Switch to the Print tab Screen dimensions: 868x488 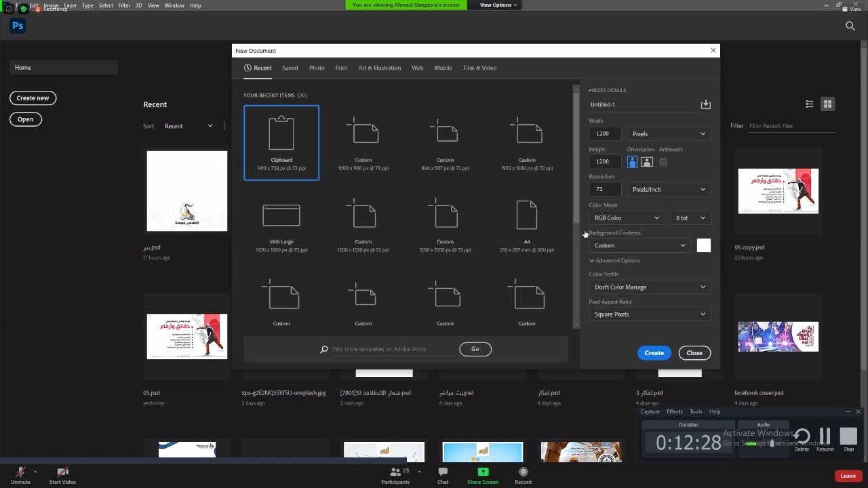click(341, 68)
